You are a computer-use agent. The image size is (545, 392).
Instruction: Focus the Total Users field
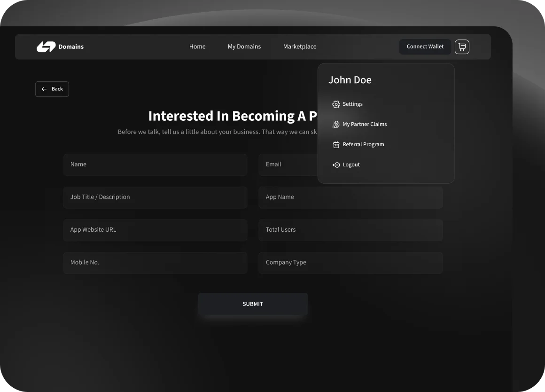tap(350, 230)
